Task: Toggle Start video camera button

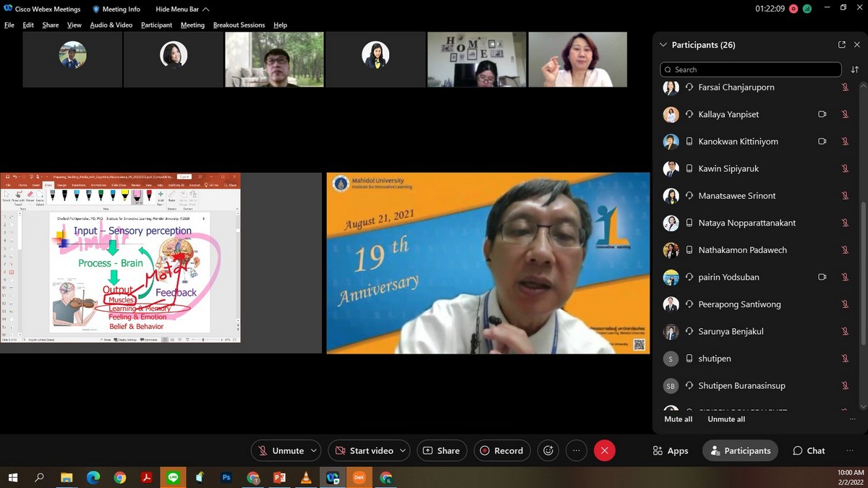Action: click(x=363, y=450)
